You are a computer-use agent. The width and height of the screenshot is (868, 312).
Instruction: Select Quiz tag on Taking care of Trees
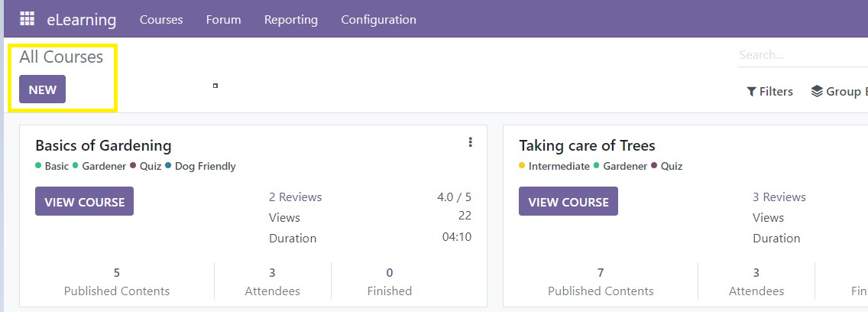(x=667, y=166)
